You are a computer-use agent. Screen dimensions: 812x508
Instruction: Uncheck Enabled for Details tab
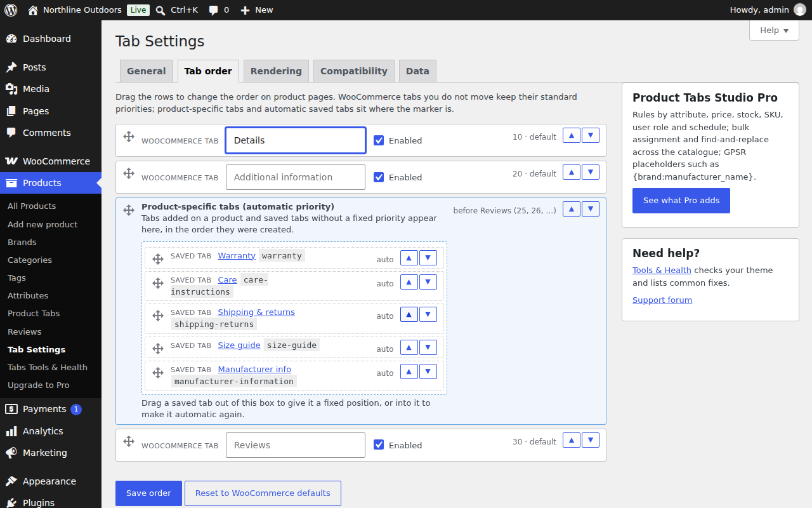click(x=379, y=140)
